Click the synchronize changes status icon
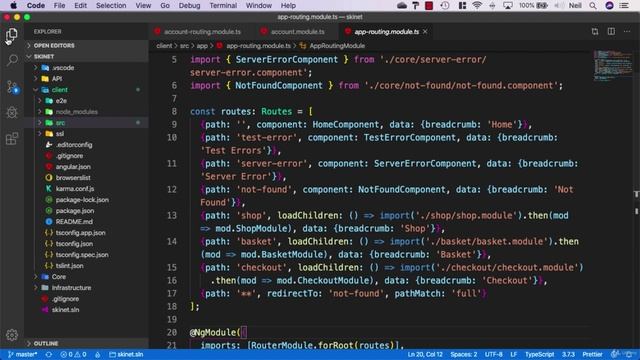Viewport: 640px width, 360px height. (49, 354)
